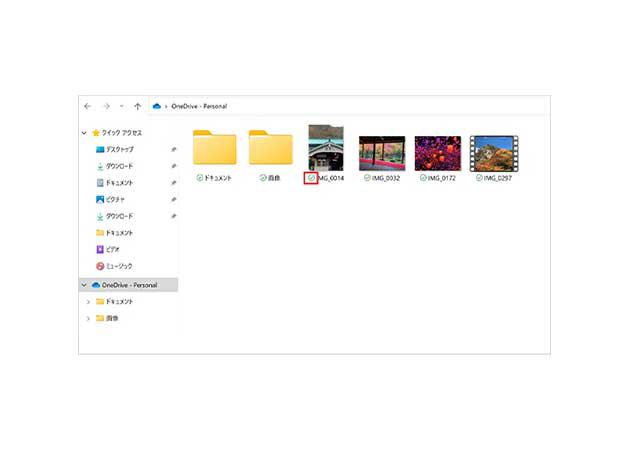Expand ドキュメント under OneDrive - Personal
The height and width of the screenshot is (450, 630).
click(88, 302)
